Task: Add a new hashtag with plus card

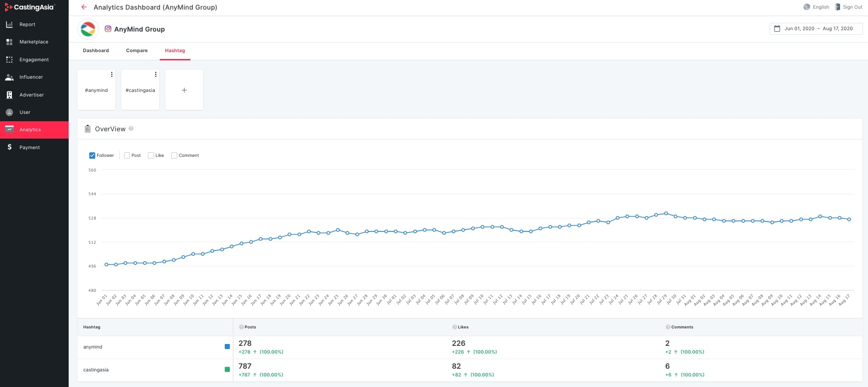Action: pos(184,90)
